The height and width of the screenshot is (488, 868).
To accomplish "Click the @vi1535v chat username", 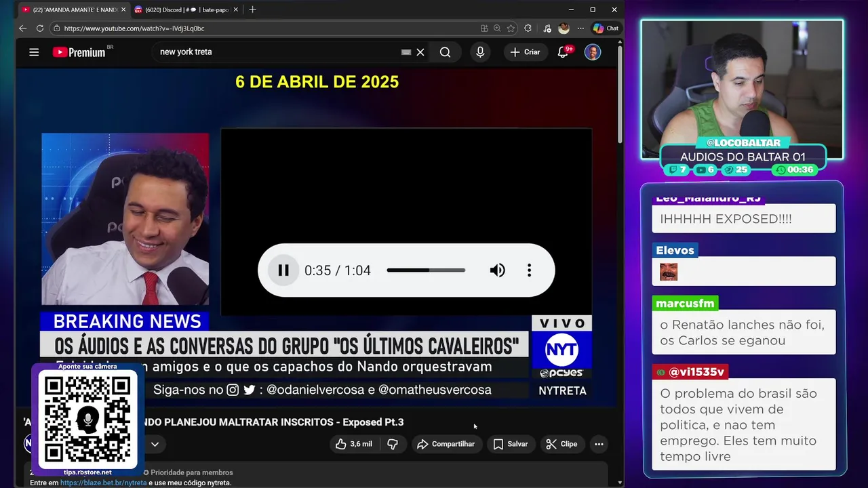I will (x=690, y=372).
